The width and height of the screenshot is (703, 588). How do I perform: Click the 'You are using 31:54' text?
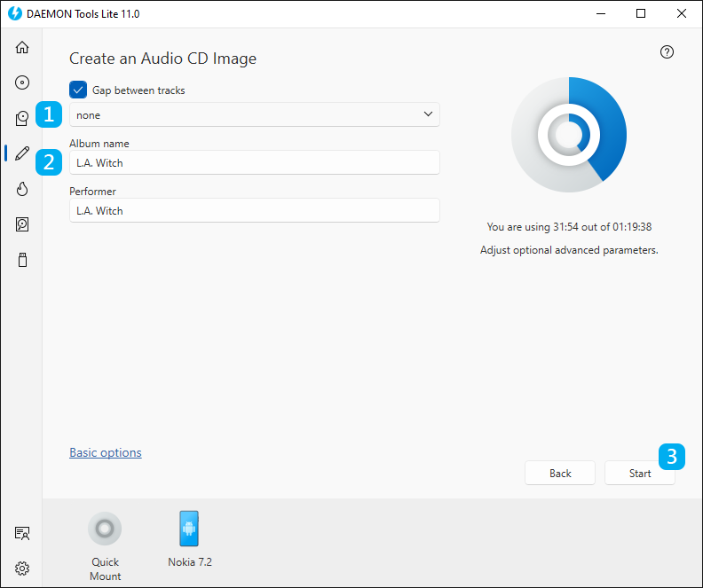pyautogui.click(x=569, y=227)
